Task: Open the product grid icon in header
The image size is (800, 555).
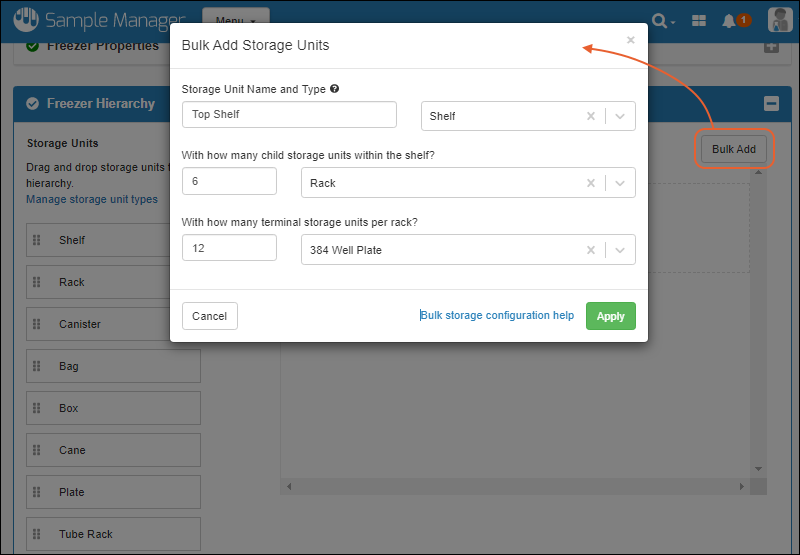Action: tap(700, 20)
